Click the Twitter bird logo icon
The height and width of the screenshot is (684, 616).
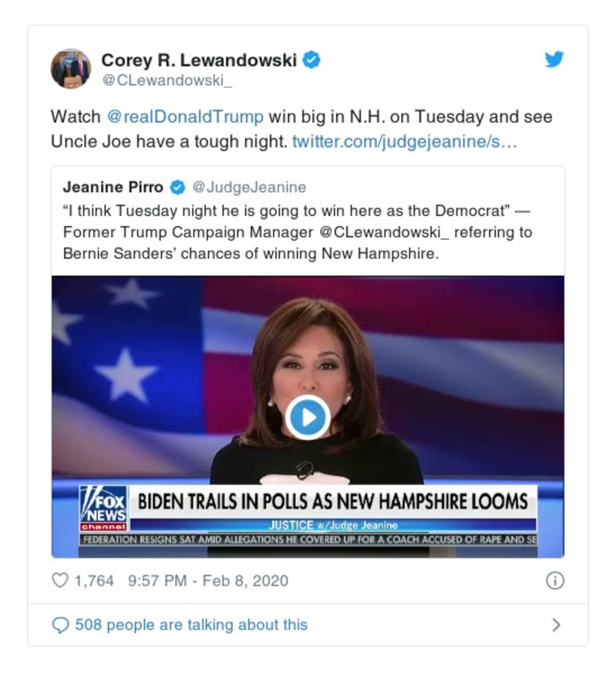(x=554, y=59)
